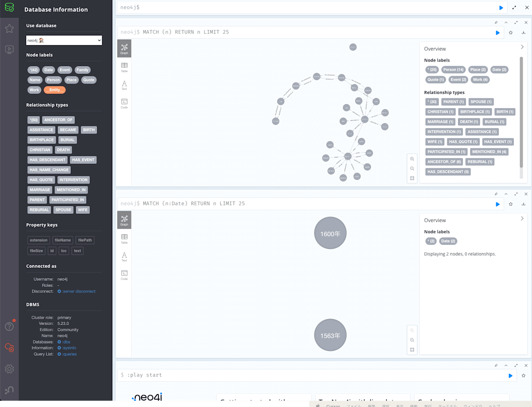Zoom out on the first graph
532x407 pixels.
[x=412, y=169]
